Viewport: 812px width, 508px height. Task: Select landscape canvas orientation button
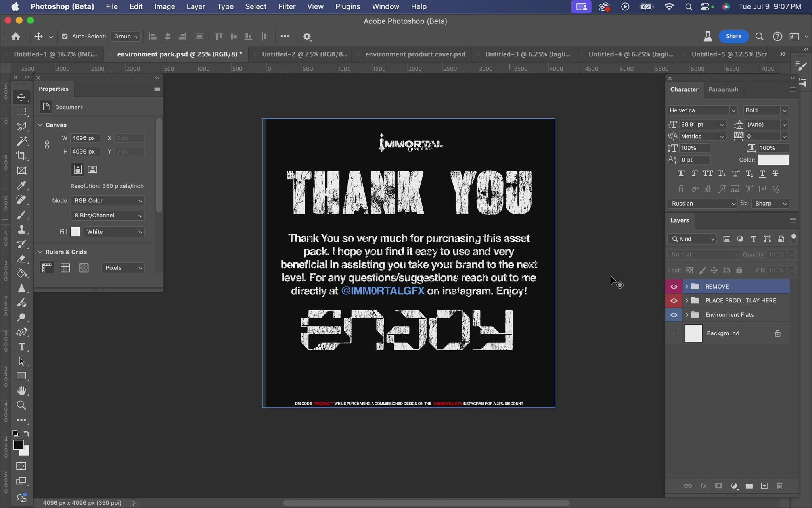pyautogui.click(x=92, y=169)
